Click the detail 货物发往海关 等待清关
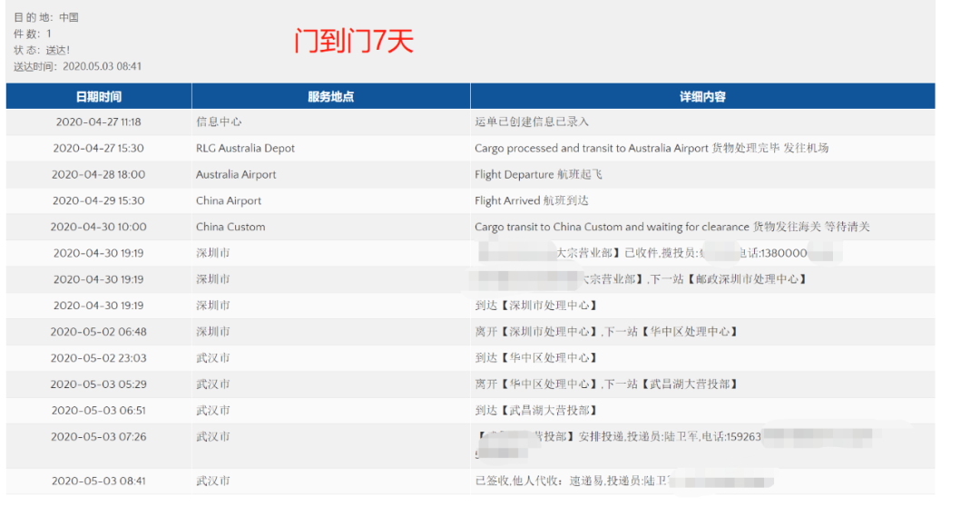The image size is (980, 506). (x=811, y=227)
